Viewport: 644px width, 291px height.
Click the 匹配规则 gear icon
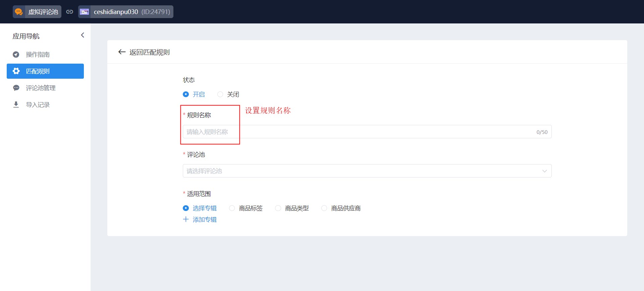(x=16, y=71)
